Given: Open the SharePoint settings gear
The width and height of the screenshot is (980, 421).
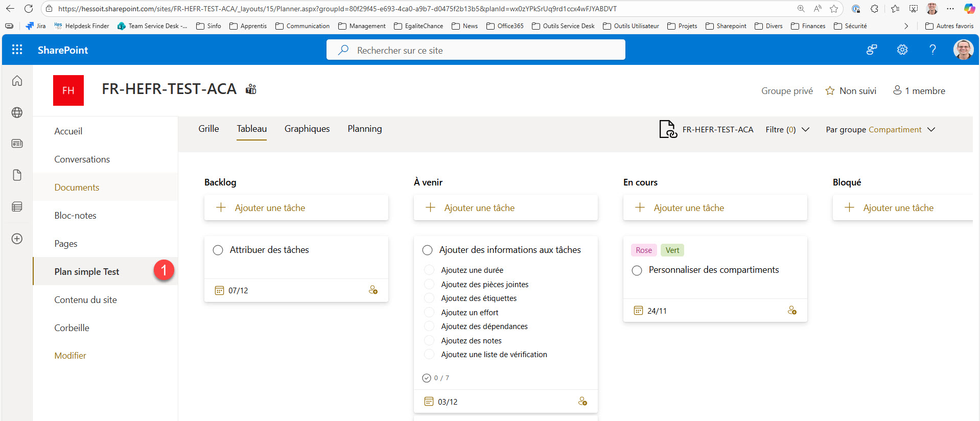Looking at the screenshot, I should (902, 50).
